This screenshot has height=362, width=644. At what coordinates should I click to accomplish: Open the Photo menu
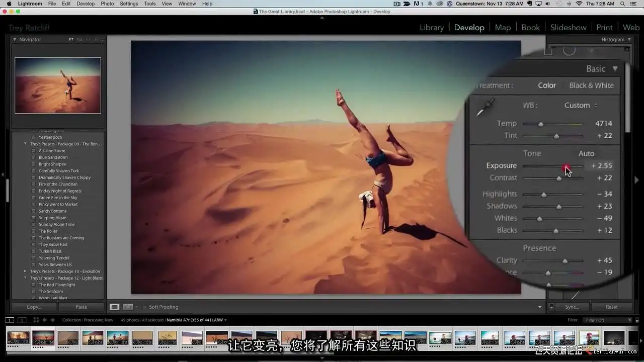[107, 4]
